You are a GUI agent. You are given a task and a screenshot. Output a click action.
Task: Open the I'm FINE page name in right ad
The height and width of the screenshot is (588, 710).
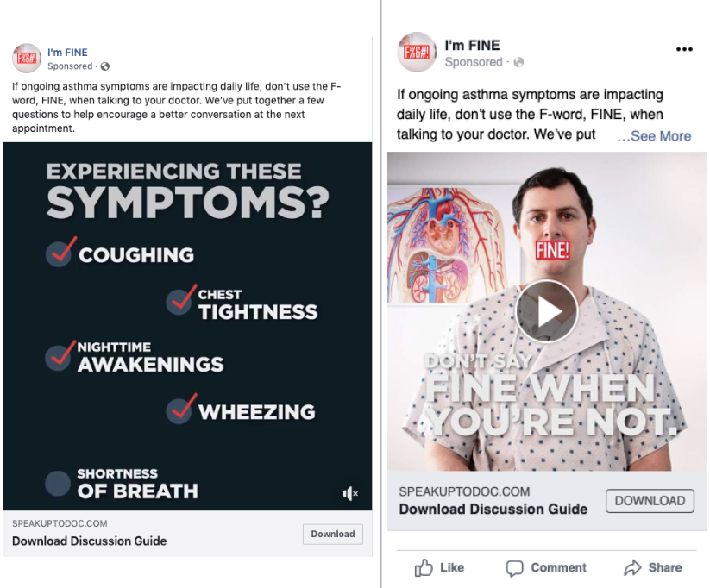pos(472,45)
